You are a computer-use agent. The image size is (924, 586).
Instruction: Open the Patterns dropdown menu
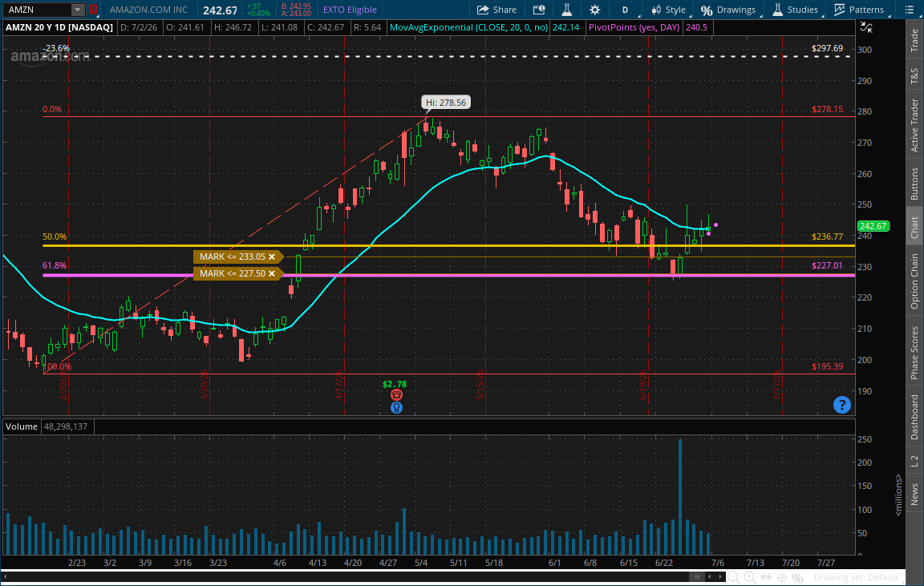859,10
